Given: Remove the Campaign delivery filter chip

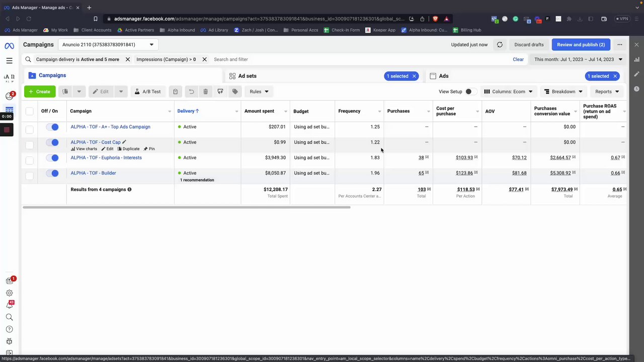Looking at the screenshot, I should pyautogui.click(x=128, y=59).
